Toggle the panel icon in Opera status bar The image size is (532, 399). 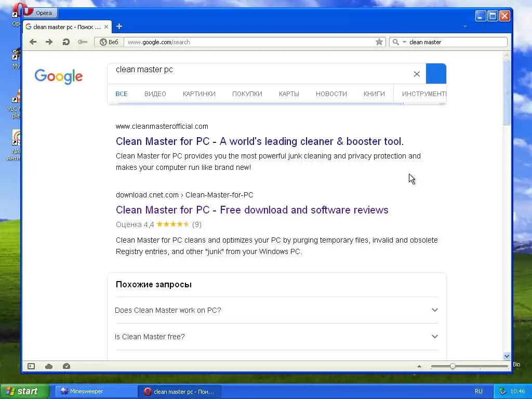tap(31, 366)
